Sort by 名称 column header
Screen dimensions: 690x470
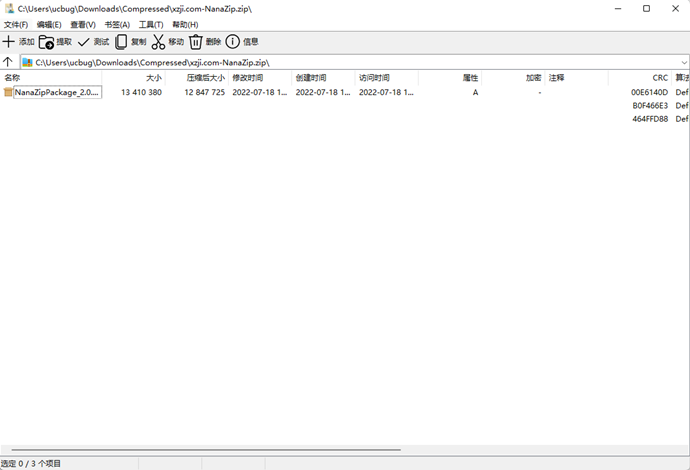(12, 77)
